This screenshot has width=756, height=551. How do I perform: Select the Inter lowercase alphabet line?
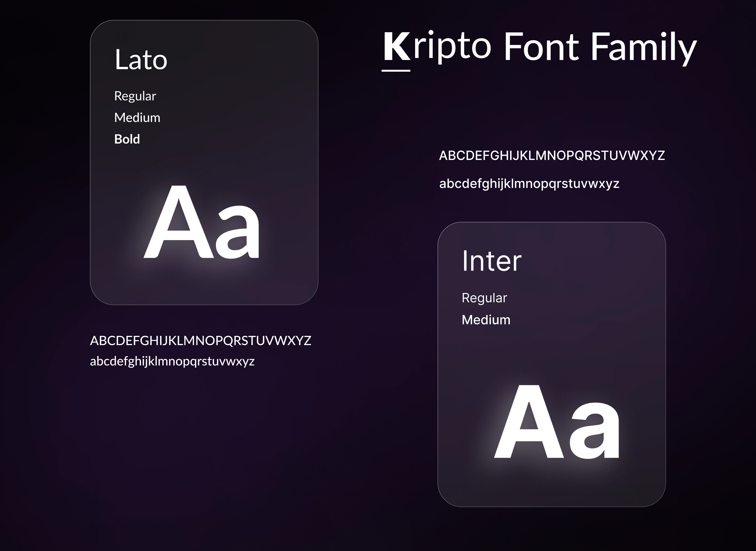(x=529, y=184)
